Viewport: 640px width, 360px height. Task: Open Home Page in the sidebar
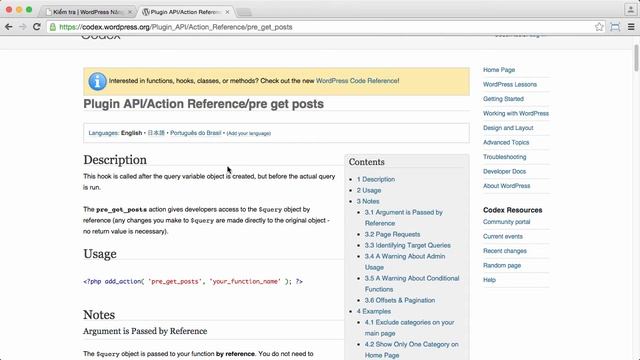click(499, 70)
